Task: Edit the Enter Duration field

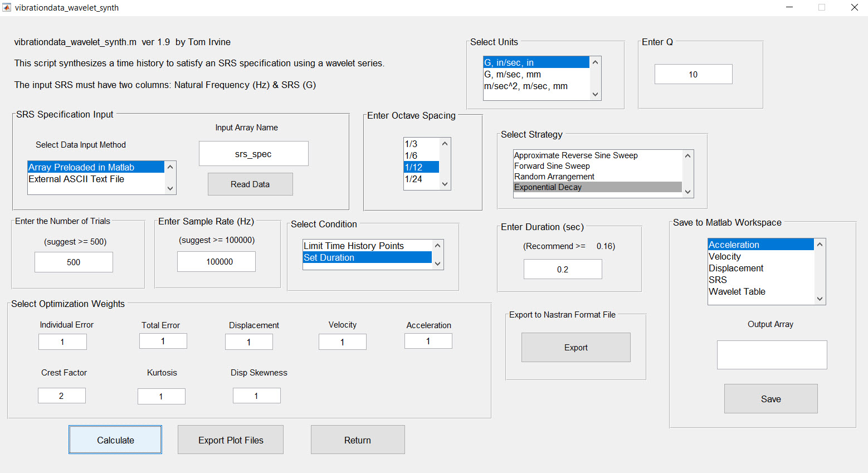Action: pyautogui.click(x=563, y=270)
